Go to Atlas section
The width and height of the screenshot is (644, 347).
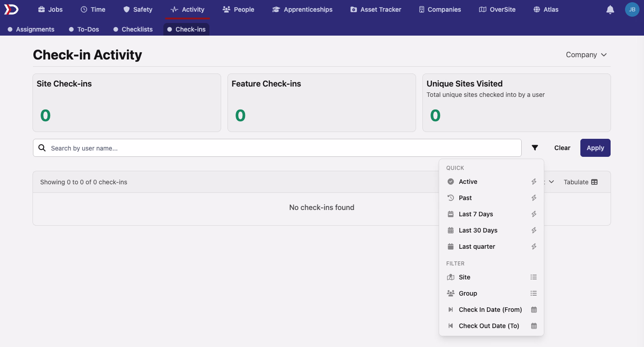546,9
